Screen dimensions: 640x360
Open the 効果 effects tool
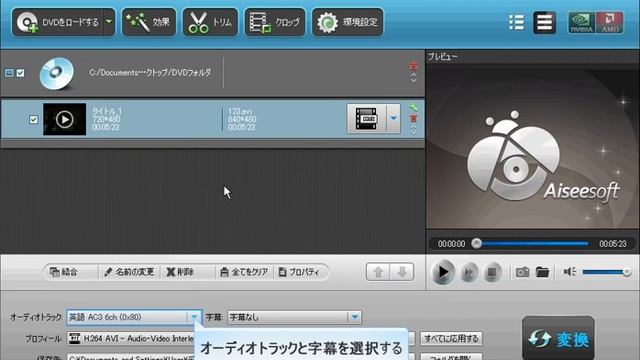point(149,22)
